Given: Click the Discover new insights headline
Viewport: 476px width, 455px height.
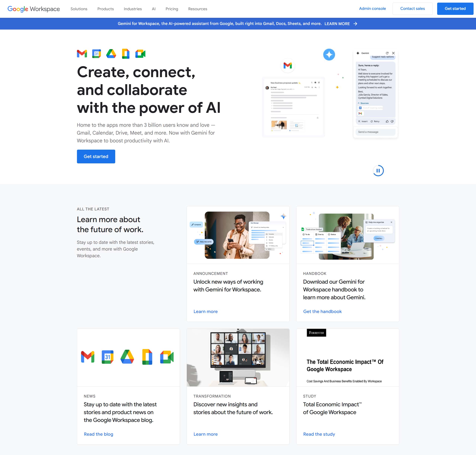Looking at the screenshot, I should 233,408.
